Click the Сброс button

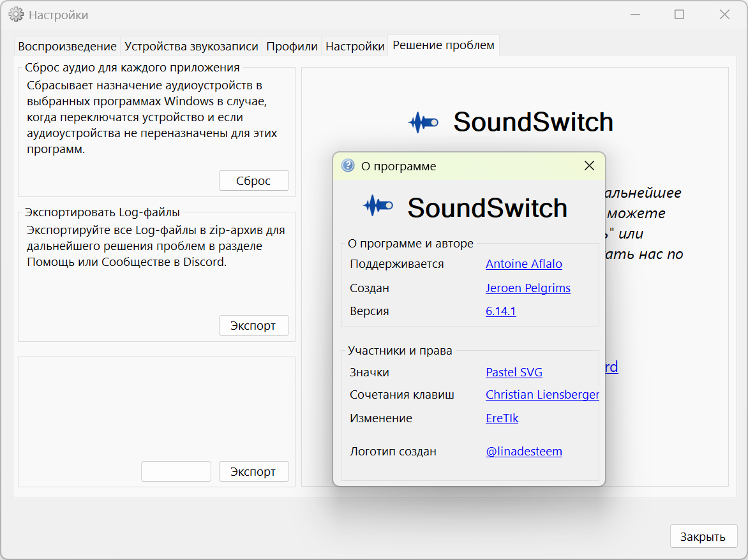coord(254,181)
